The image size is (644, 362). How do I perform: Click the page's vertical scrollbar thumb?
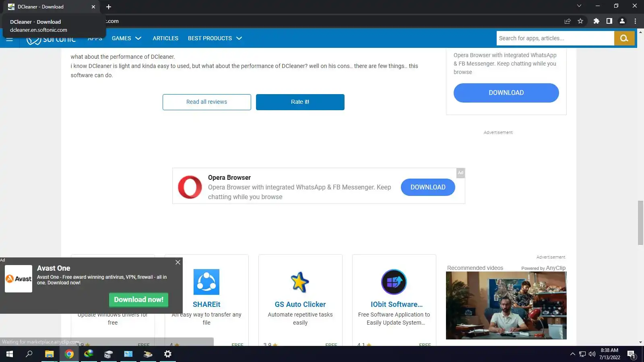(640, 222)
